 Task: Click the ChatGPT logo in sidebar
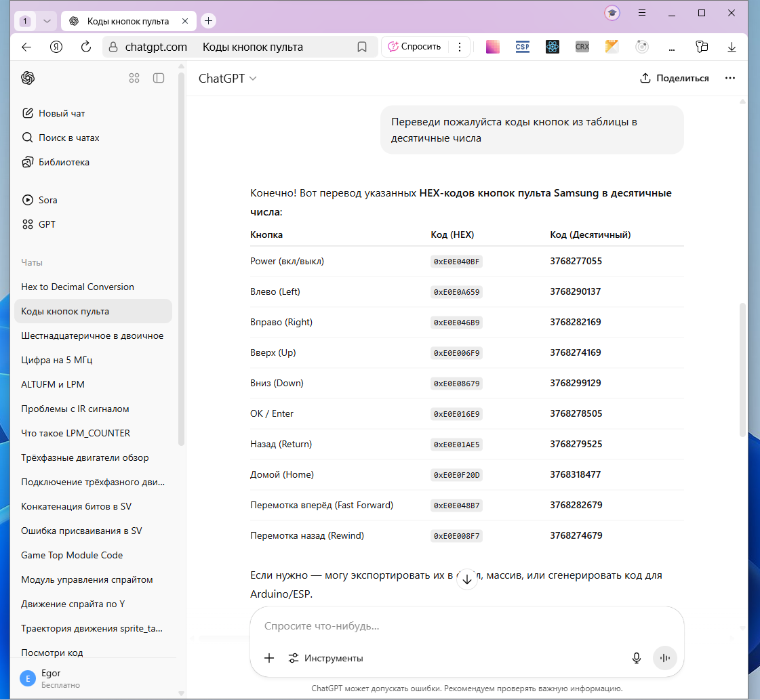[x=28, y=78]
